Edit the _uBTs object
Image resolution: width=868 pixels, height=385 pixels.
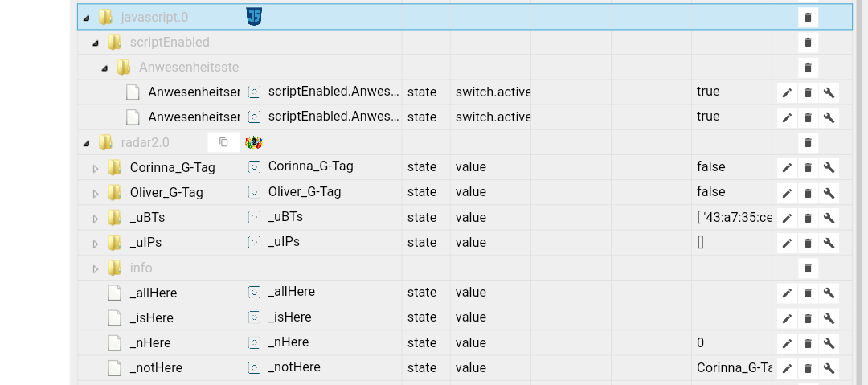click(787, 218)
